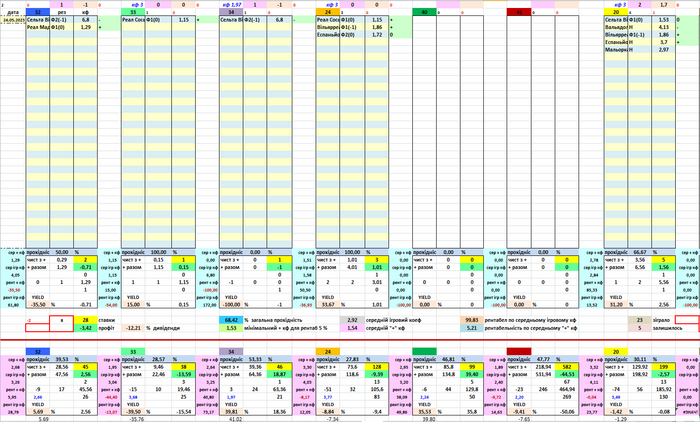Viewport: 700px width, 422px height.
Task: Click the date cell 24.05.2025
Action: 13,20
